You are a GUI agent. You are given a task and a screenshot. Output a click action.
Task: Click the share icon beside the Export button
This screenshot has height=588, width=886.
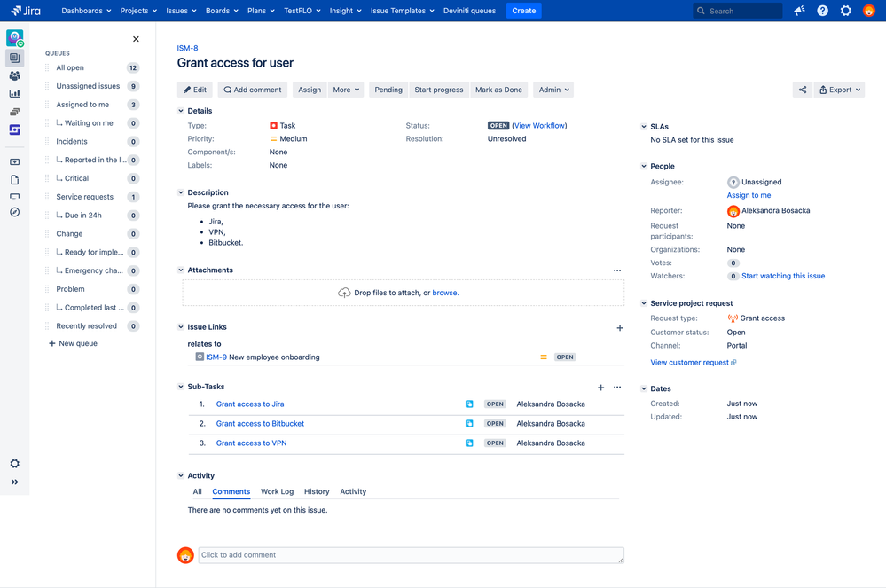[802, 89]
